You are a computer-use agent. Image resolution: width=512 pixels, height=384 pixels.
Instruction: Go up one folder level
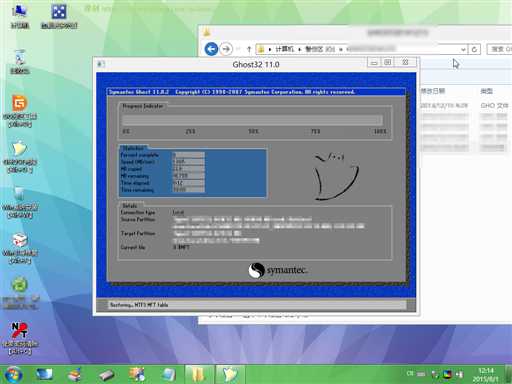(249, 49)
